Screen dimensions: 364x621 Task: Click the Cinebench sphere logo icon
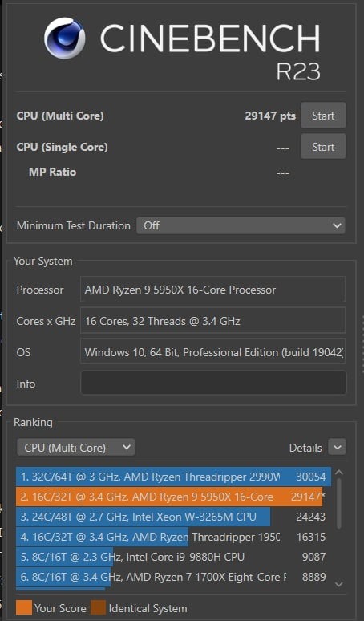pyautogui.click(x=64, y=38)
